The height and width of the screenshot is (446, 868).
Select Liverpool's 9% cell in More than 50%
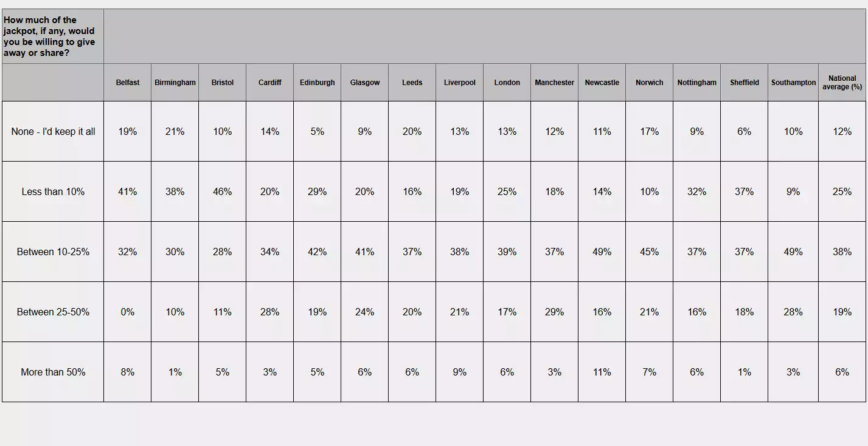coord(460,372)
